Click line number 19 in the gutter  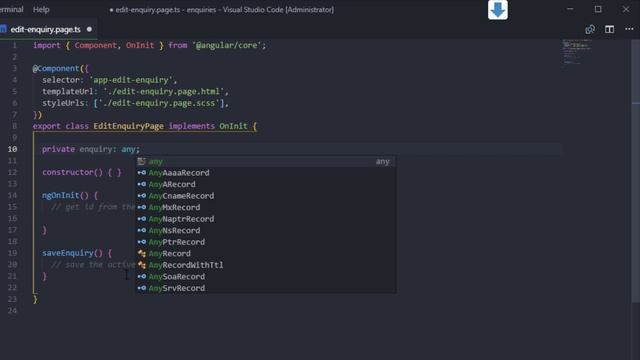tap(12, 253)
